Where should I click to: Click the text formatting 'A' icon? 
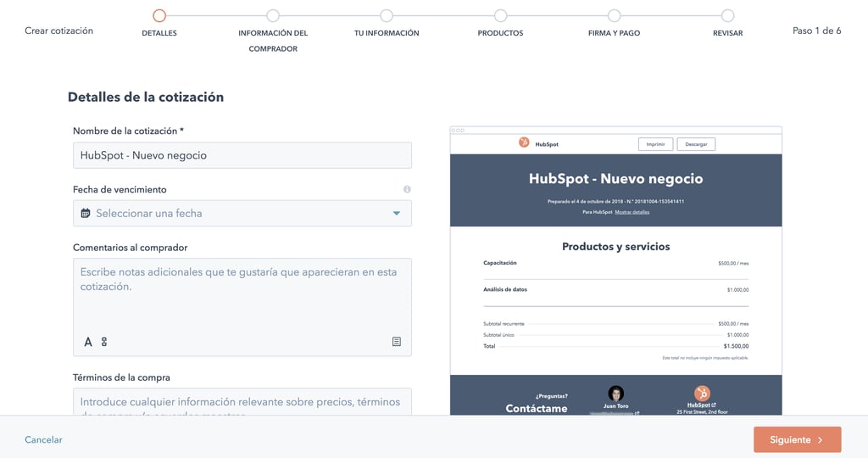(88, 342)
